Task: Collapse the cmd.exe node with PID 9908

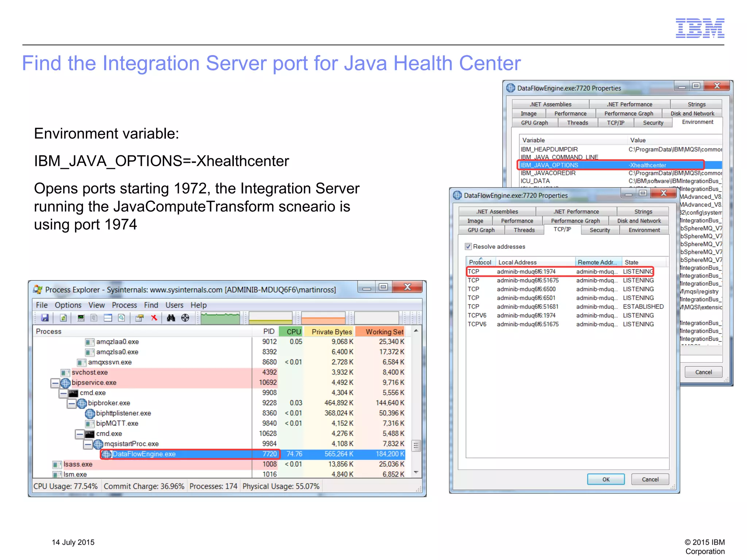Action: point(63,393)
